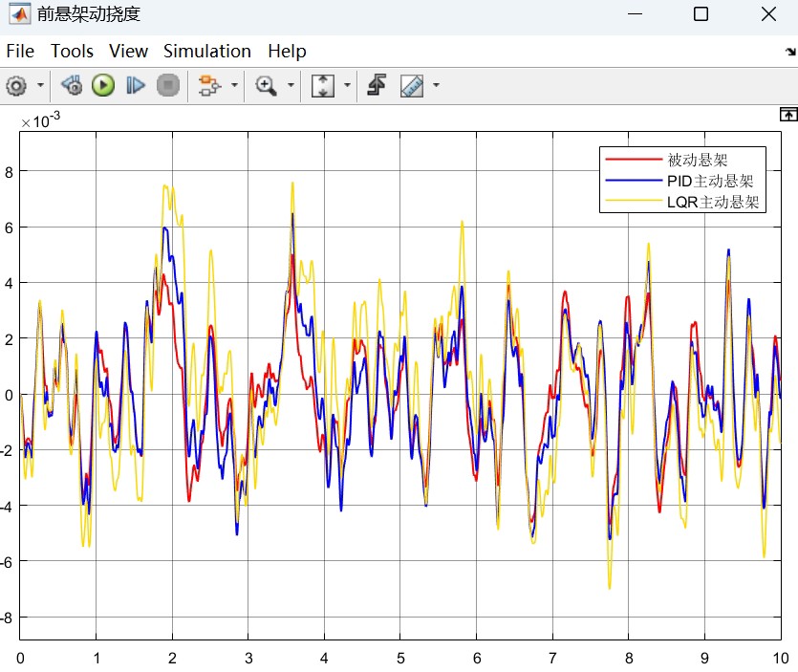Toggle the PID主动悬架 blue legend entry

[710, 181]
